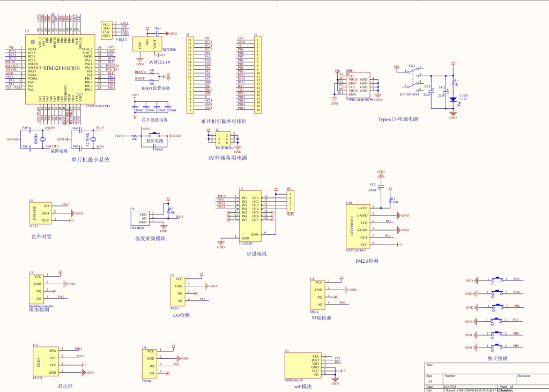Select the MQ-7 CO sensor component
Viewport: 549px width, 392px height.
[x=178, y=291]
